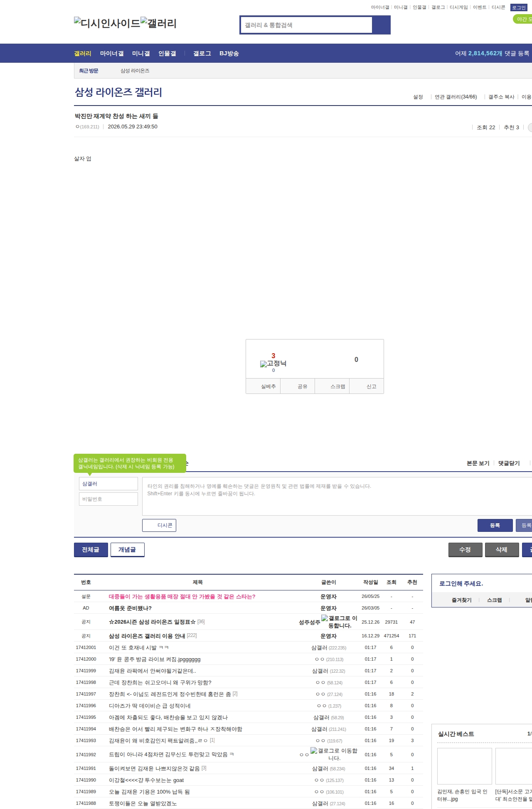Viewport: 532px width, 809px height.
Task: Toggle 야간 모드 button
Action: pos(523,19)
